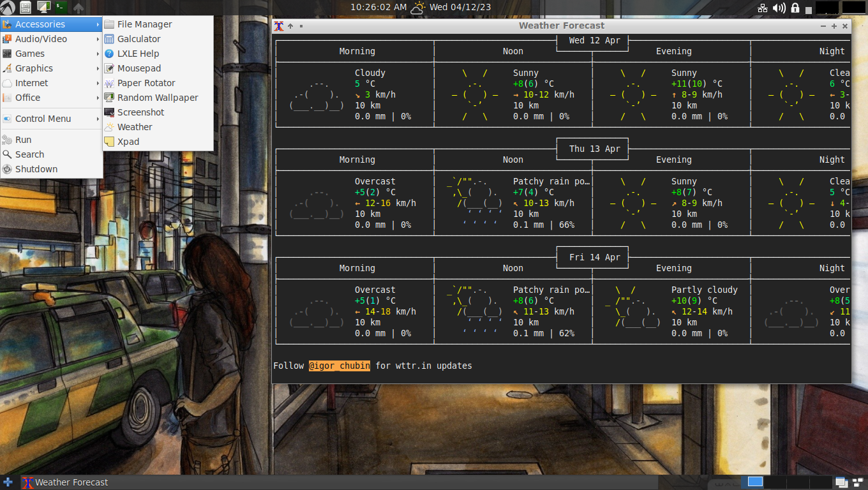Toggle the Weather window iconify arrow
The height and width of the screenshot is (490, 868).
[290, 26]
